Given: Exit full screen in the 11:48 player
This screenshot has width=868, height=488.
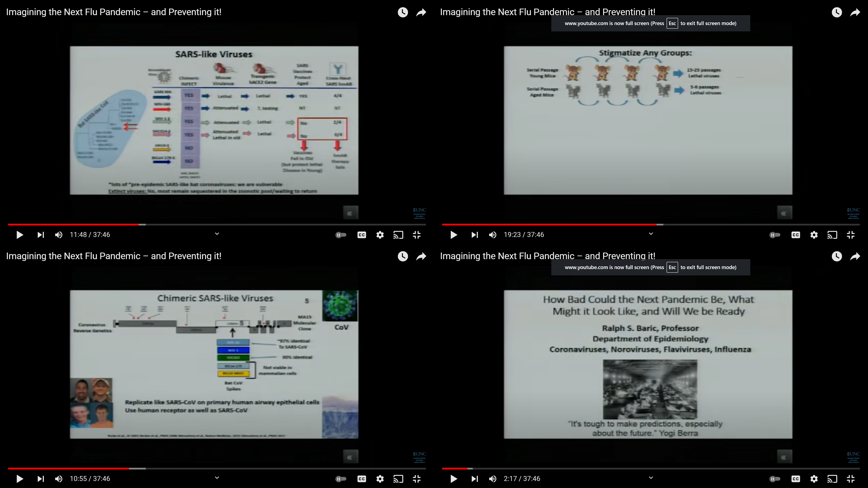Looking at the screenshot, I should (x=416, y=235).
